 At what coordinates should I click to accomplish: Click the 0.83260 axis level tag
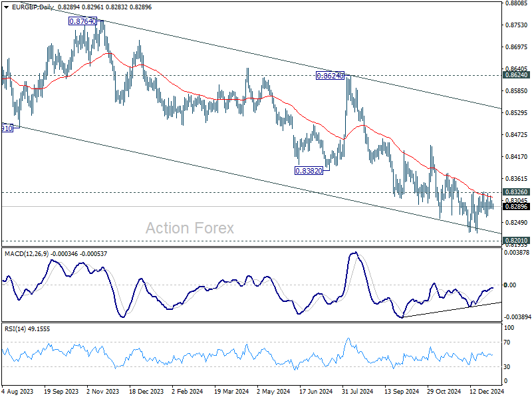516,192
